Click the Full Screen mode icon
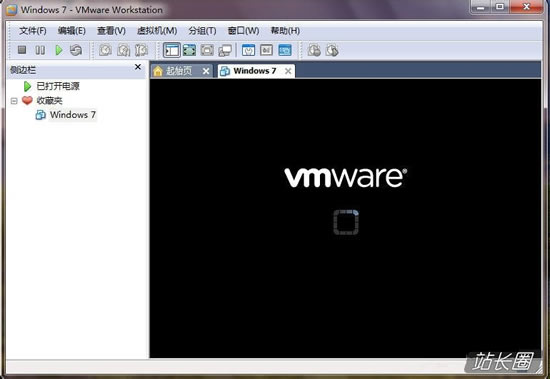Viewport: 550px width, 379px height. 189,50
